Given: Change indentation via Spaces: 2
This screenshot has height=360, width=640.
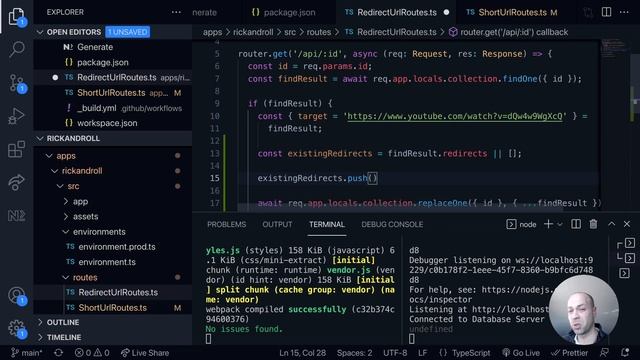Looking at the screenshot, I should tap(354, 353).
